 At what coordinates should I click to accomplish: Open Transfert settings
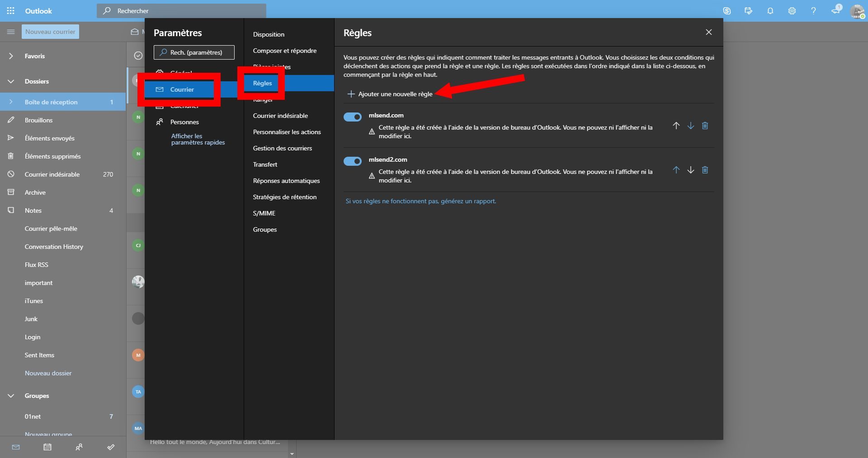265,164
